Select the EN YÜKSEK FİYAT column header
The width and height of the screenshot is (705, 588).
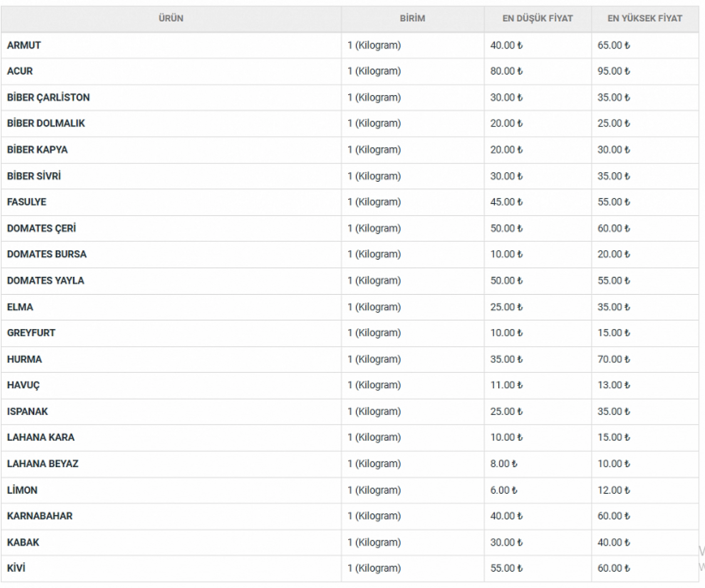pos(645,18)
